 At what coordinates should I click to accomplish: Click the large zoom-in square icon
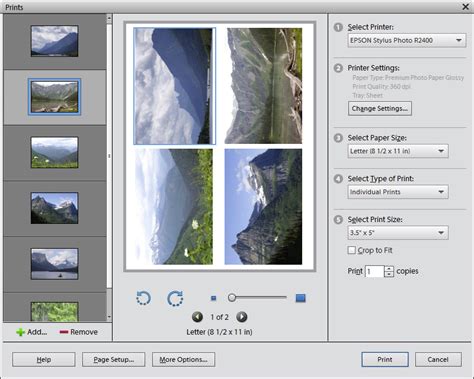coord(300,298)
